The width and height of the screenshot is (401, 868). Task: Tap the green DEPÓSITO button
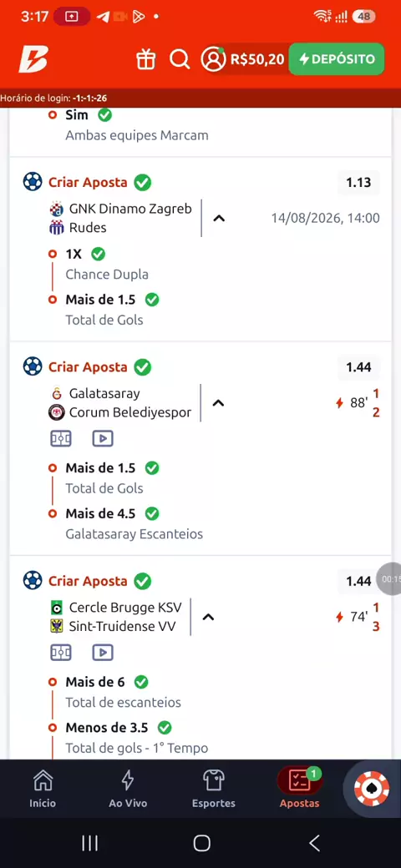tap(337, 58)
